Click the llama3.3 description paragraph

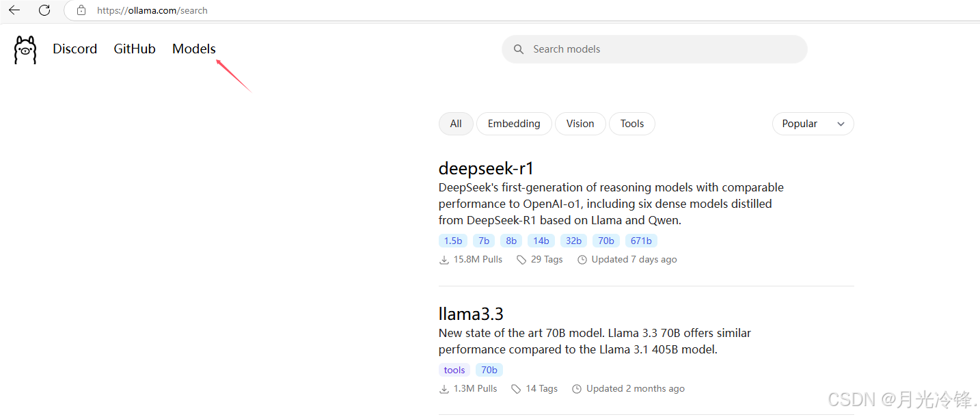(x=595, y=341)
